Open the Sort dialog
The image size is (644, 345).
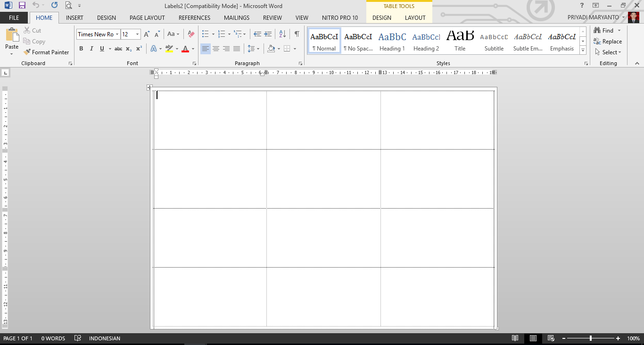(x=282, y=34)
